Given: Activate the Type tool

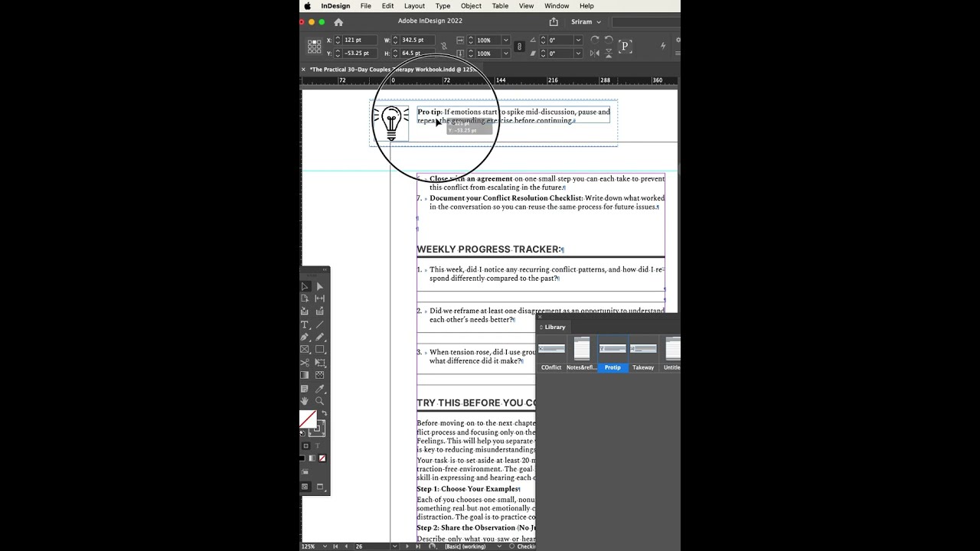Looking at the screenshot, I should 305,324.
